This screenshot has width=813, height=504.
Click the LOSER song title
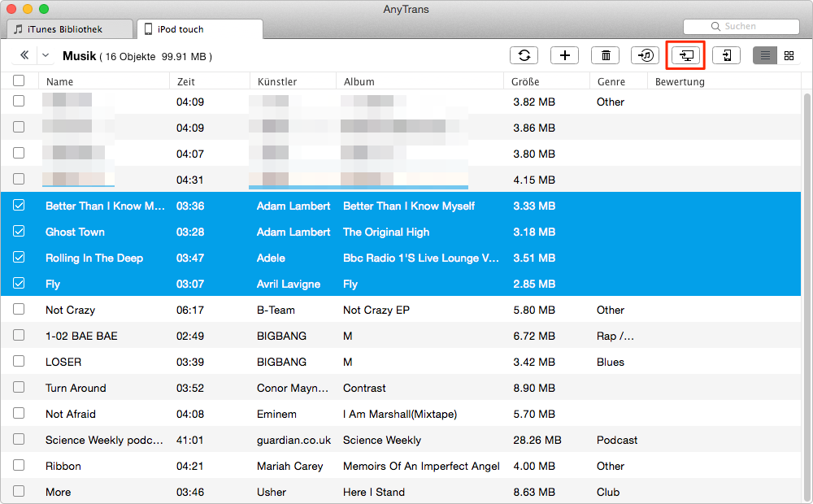click(63, 362)
